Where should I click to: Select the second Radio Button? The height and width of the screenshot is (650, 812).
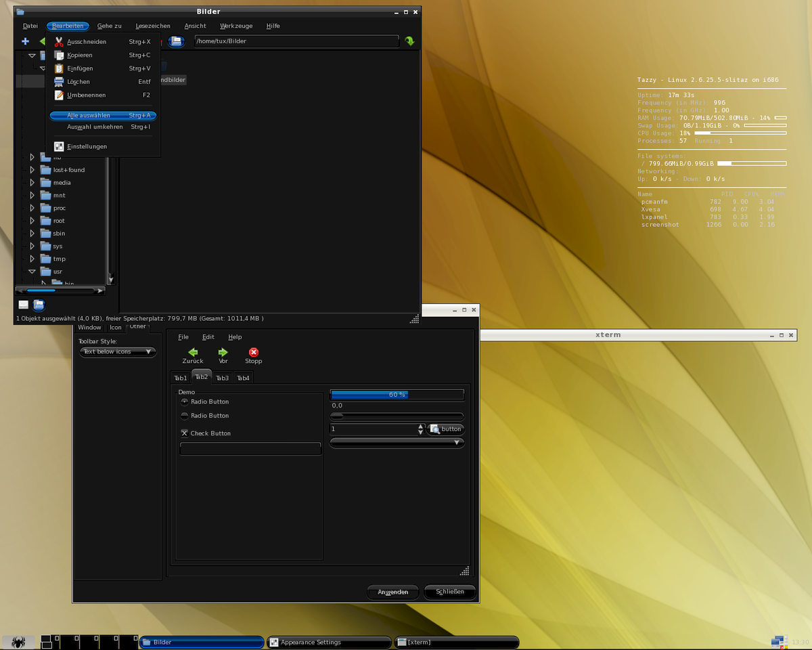tap(185, 416)
